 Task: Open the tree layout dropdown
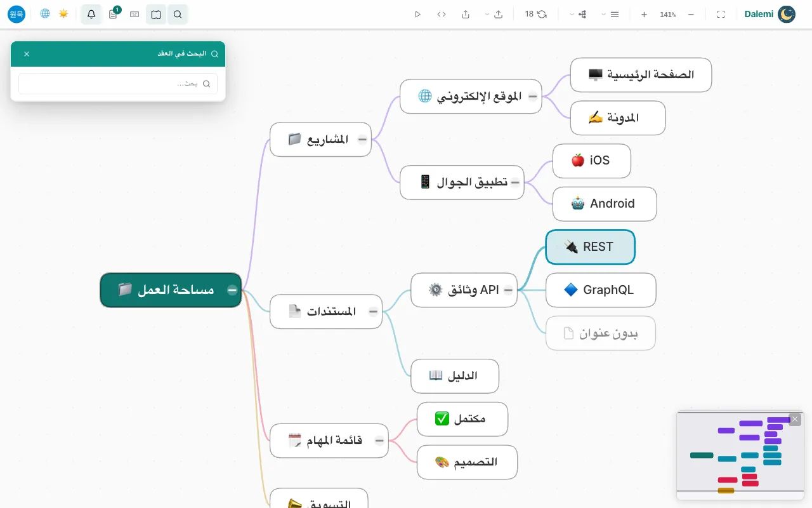[578, 14]
